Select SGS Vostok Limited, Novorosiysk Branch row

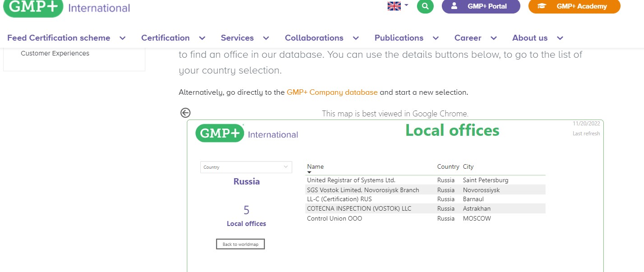coord(426,190)
